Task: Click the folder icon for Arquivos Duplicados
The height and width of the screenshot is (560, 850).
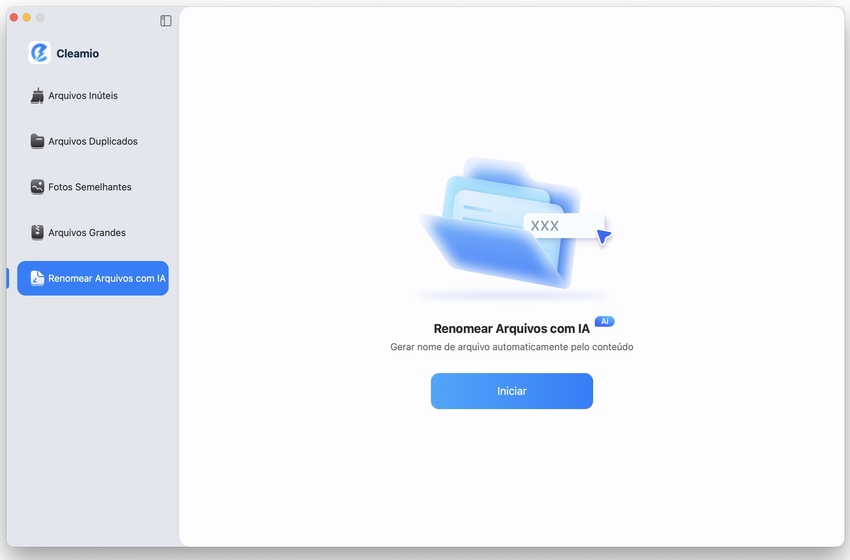Action: pos(37,141)
